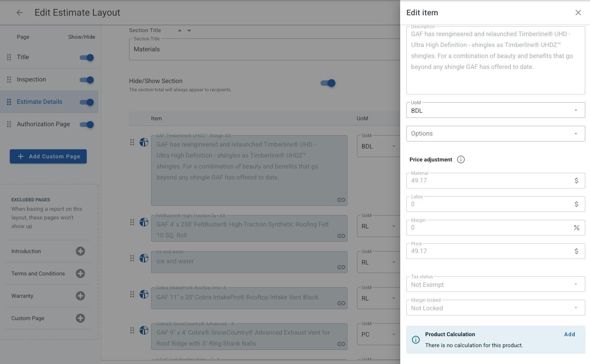Viewport: 590px width, 364px height.
Task: Add the Warranty page with plus icon
Action: click(x=80, y=296)
